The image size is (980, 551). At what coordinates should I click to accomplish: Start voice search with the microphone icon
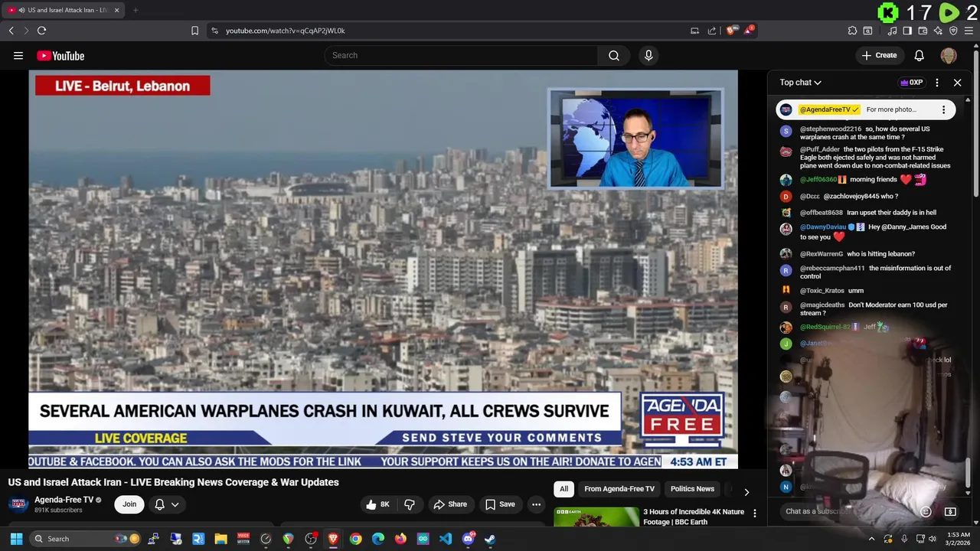(x=648, y=55)
